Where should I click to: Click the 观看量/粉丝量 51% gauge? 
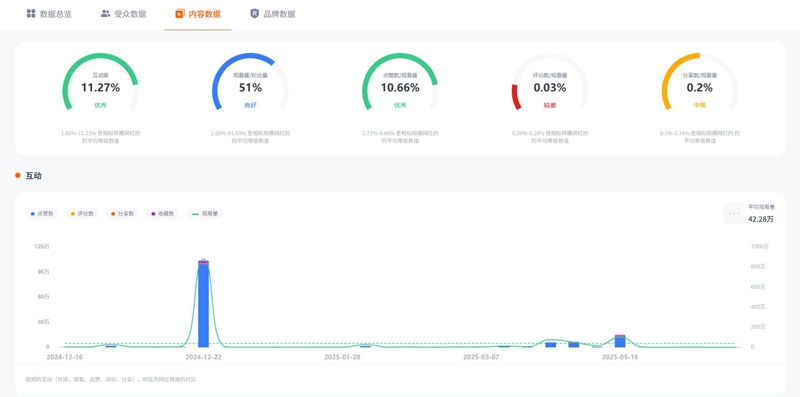250,82
